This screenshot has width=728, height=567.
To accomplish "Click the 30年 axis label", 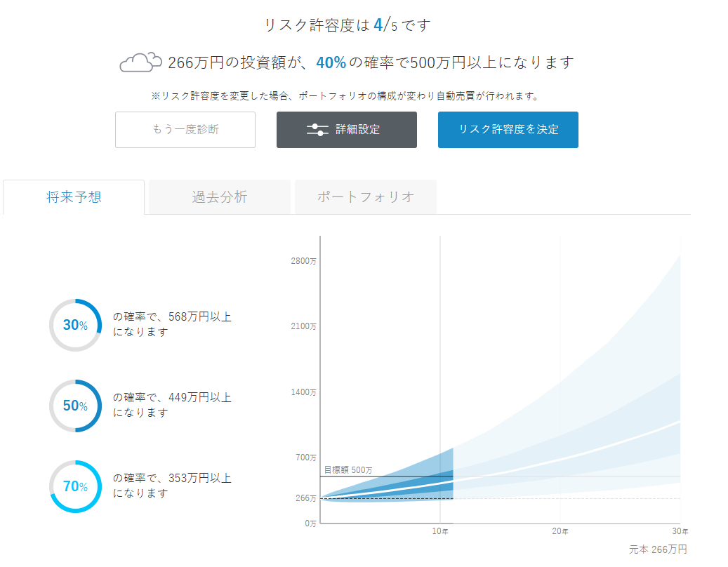I will [679, 532].
